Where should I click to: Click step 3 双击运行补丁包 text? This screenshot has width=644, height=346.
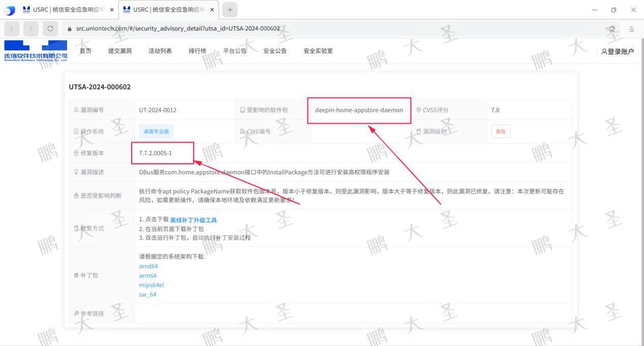click(x=195, y=238)
